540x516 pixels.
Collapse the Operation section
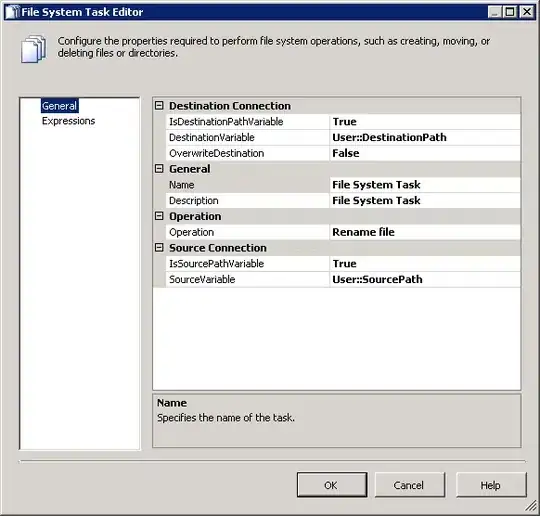pyautogui.click(x=159, y=216)
